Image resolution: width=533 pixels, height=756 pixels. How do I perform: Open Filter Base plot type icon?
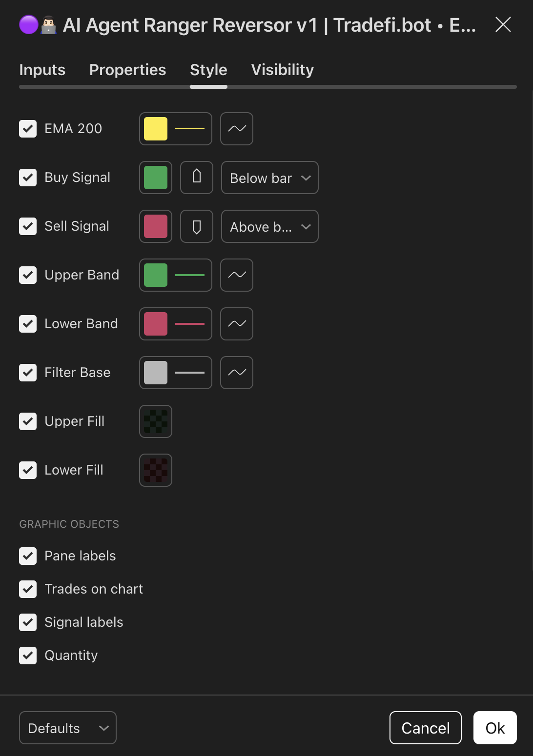point(237,373)
